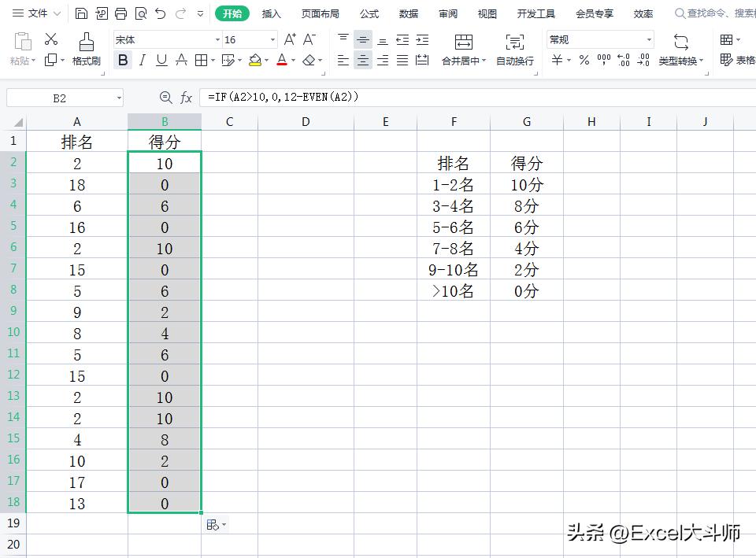
Task: Toggle bold formatting
Action: coord(123,60)
